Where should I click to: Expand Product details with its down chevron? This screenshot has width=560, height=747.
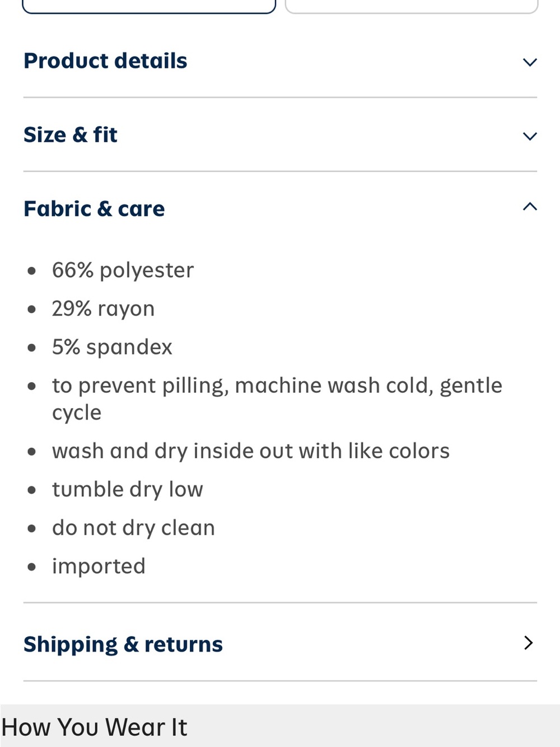tap(529, 62)
